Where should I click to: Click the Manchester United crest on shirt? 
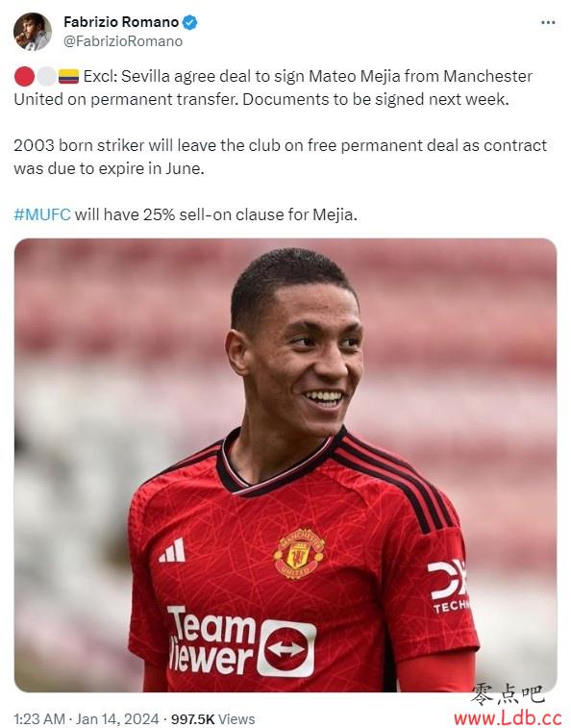(x=299, y=553)
